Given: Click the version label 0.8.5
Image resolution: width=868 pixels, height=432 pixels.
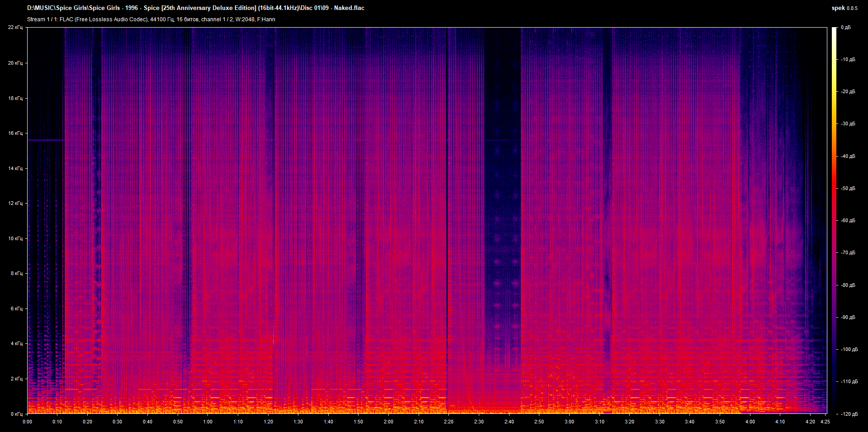Looking at the screenshot, I should point(853,8).
